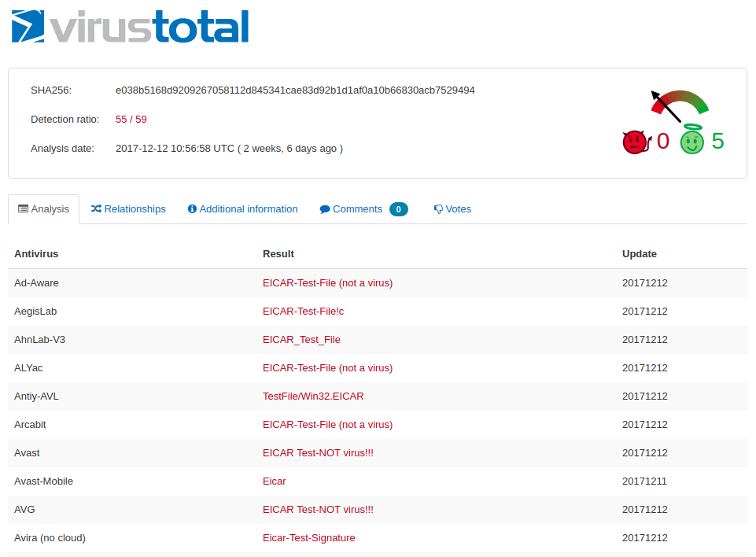Select the Ad-Aware antivirus row name
The width and height of the screenshot is (756, 557).
[37, 283]
